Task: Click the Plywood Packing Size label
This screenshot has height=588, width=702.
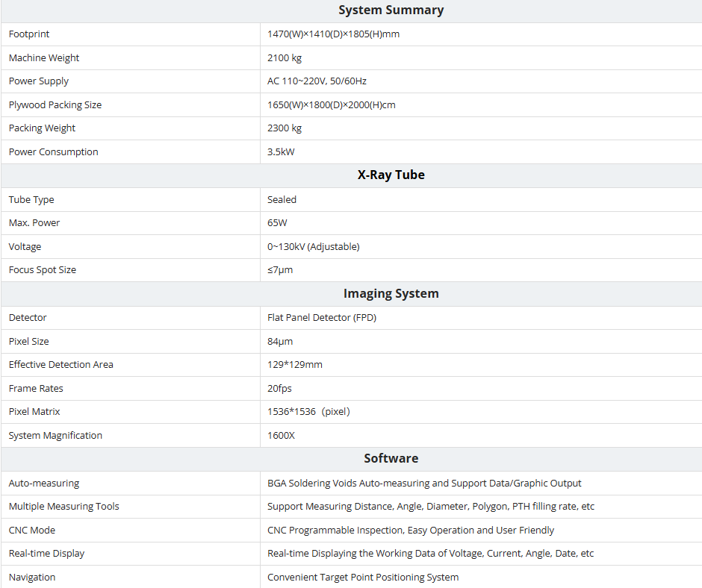Action: click(x=55, y=105)
